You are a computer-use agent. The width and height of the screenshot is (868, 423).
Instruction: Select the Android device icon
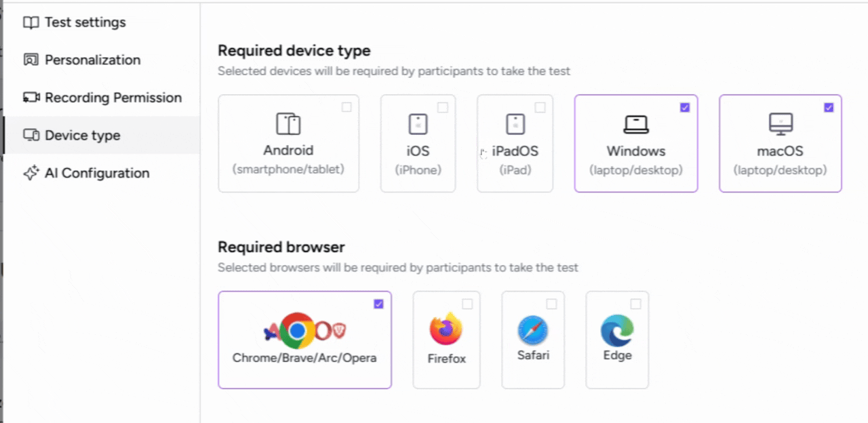tap(288, 123)
